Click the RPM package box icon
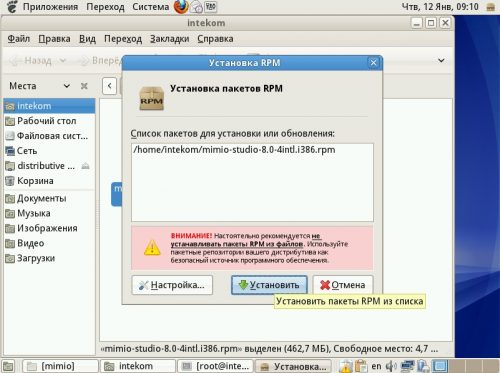 tap(151, 98)
